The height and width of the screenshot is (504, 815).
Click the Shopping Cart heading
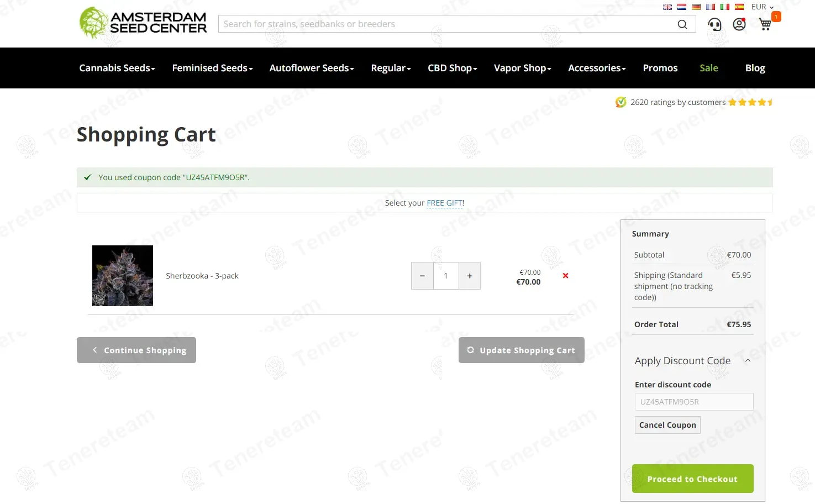tap(146, 134)
